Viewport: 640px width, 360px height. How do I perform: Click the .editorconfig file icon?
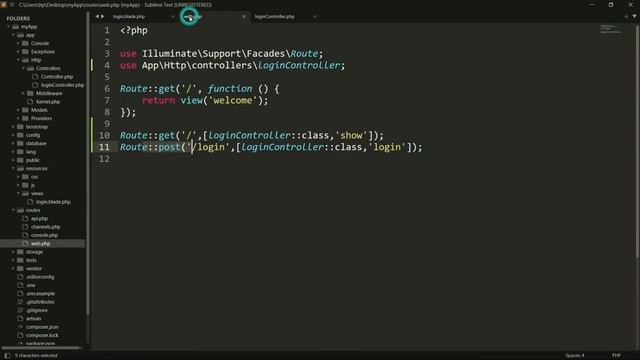[x=20, y=277]
